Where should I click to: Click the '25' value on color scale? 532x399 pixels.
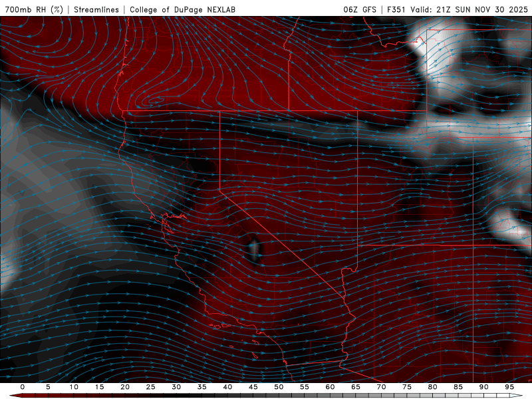tap(151, 387)
